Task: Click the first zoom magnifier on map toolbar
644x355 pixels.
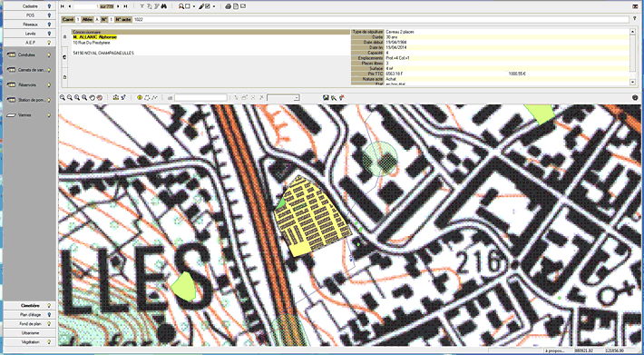Action: click(x=63, y=97)
